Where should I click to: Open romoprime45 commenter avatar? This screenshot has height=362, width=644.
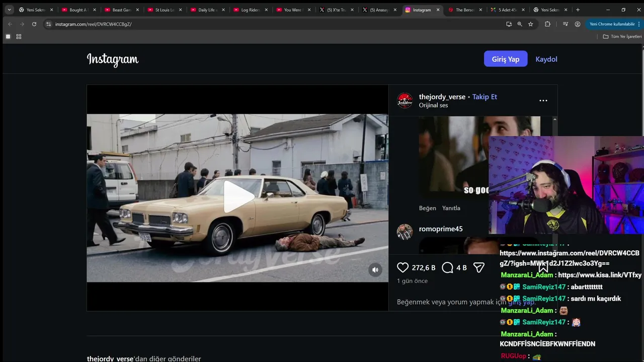tap(405, 232)
